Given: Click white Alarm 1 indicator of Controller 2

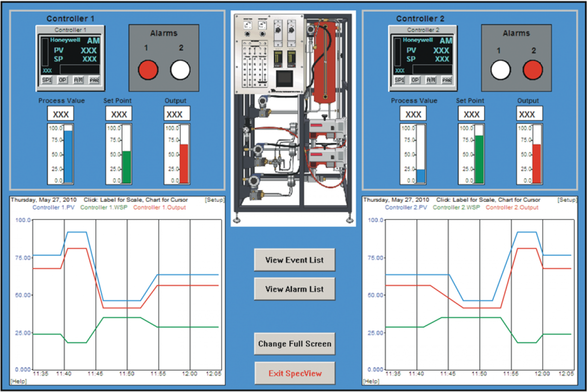Looking at the screenshot, I should [501, 70].
